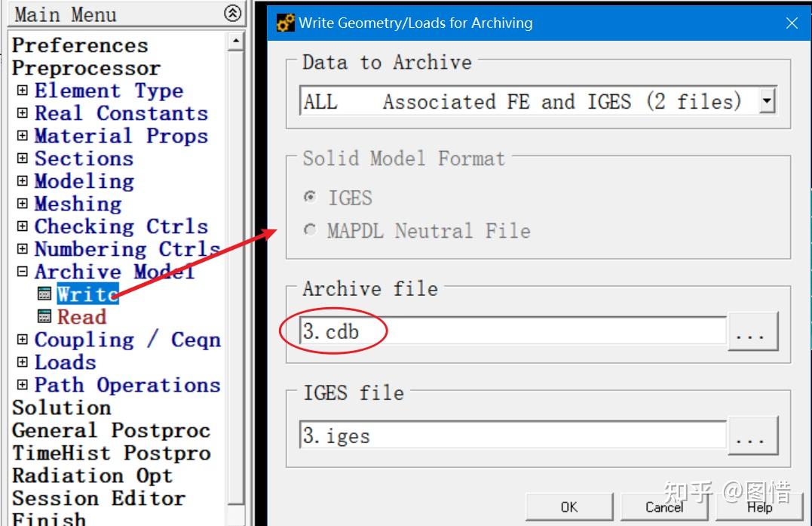Open the General Postproc menu
This screenshot has width=812, height=526.
[x=111, y=430]
